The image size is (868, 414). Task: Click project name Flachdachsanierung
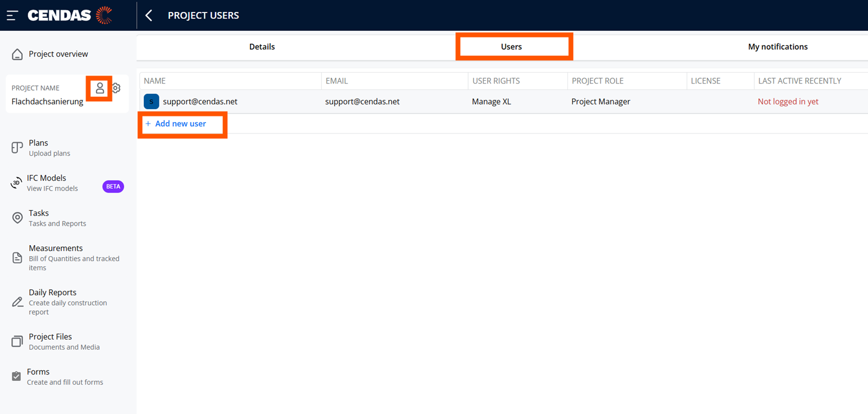point(47,101)
